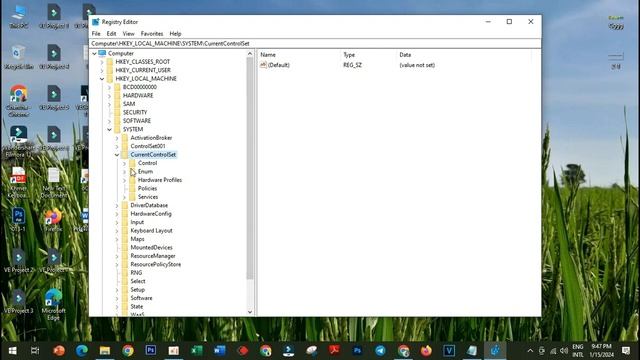Image resolution: width=640 pixels, height=360 pixels.
Task: Open the Edit menu
Action: (x=111, y=33)
